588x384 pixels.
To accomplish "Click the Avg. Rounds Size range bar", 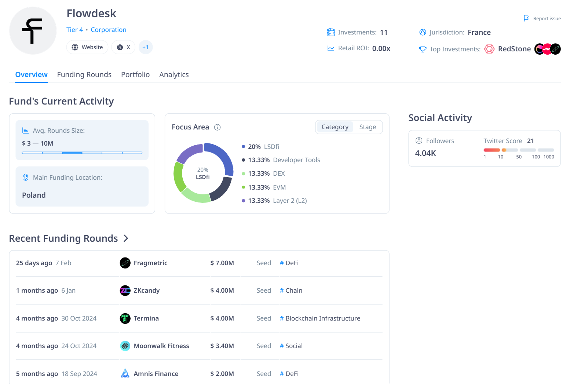I will 82,153.
